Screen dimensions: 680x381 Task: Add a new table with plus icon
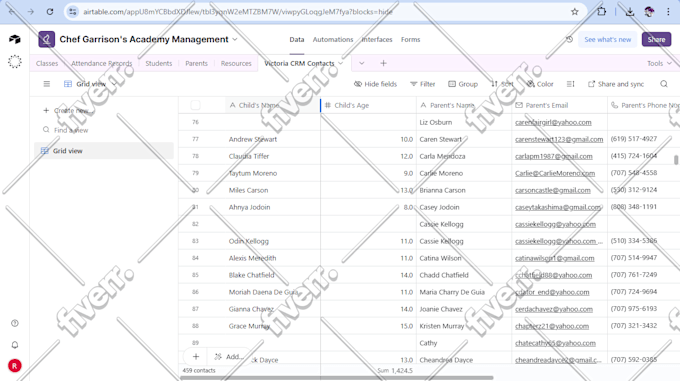coord(383,63)
